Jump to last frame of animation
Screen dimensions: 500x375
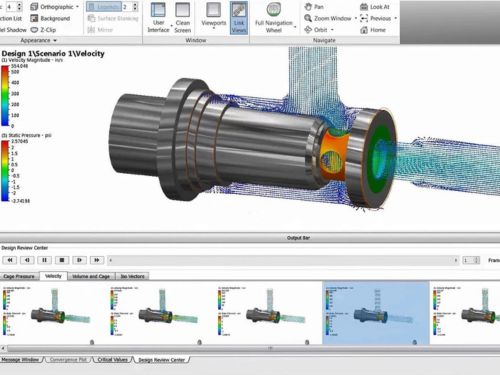point(96,260)
